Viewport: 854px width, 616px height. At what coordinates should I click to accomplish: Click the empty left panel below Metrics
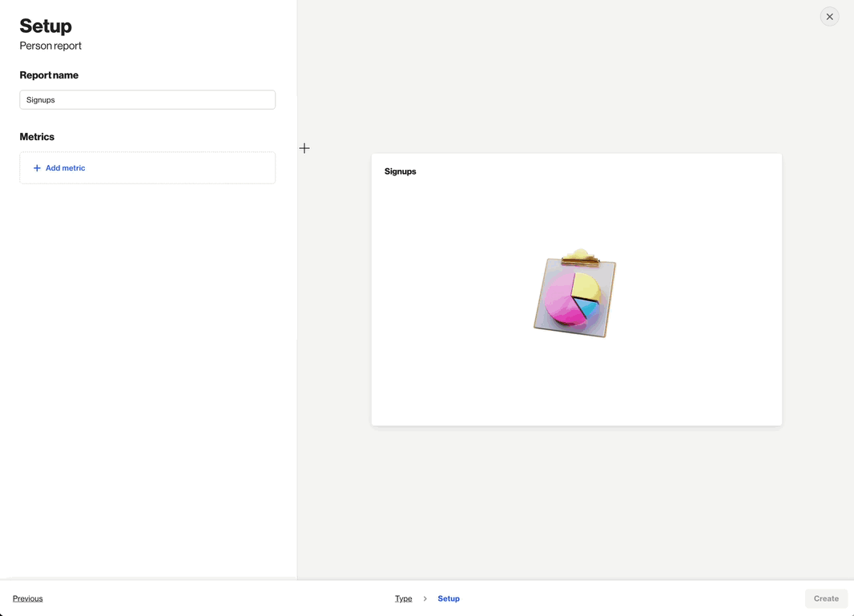coord(147,360)
